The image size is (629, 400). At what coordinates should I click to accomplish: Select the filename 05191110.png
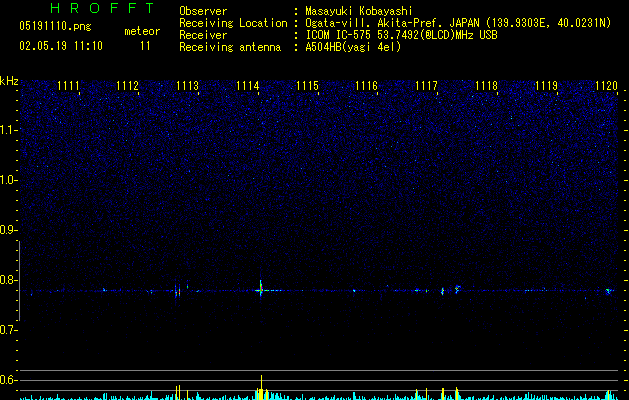[55, 27]
